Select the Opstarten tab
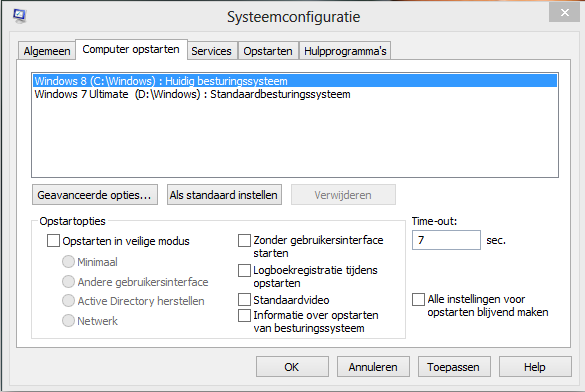The height and width of the screenshot is (392, 585). pyautogui.click(x=268, y=51)
